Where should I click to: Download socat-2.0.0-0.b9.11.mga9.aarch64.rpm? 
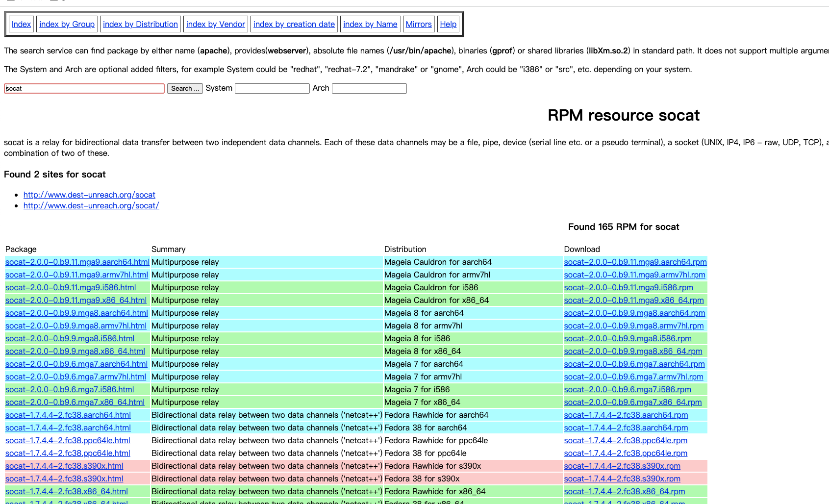click(635, 262)
